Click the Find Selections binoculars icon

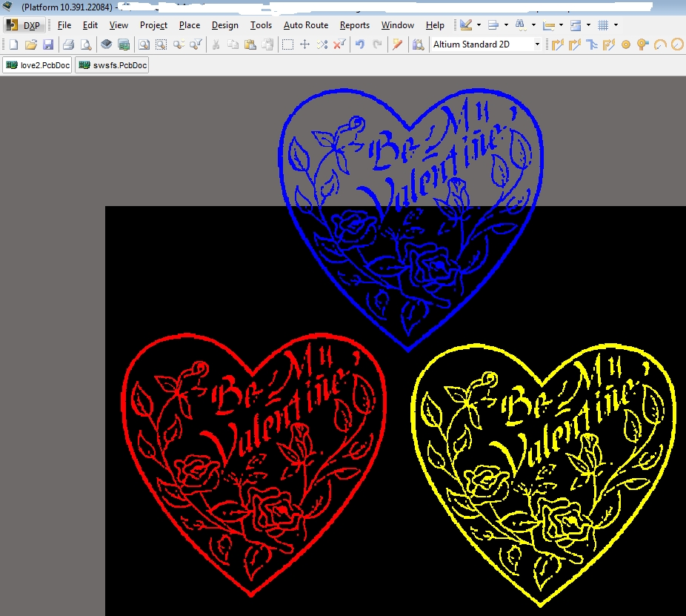(520, 25)
